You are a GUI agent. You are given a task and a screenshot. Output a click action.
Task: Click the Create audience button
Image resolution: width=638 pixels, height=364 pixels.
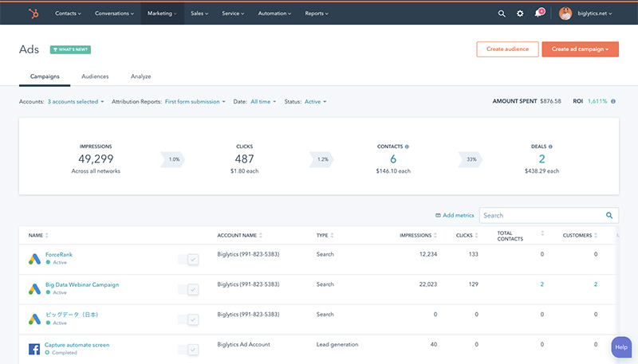pos(507,49)
